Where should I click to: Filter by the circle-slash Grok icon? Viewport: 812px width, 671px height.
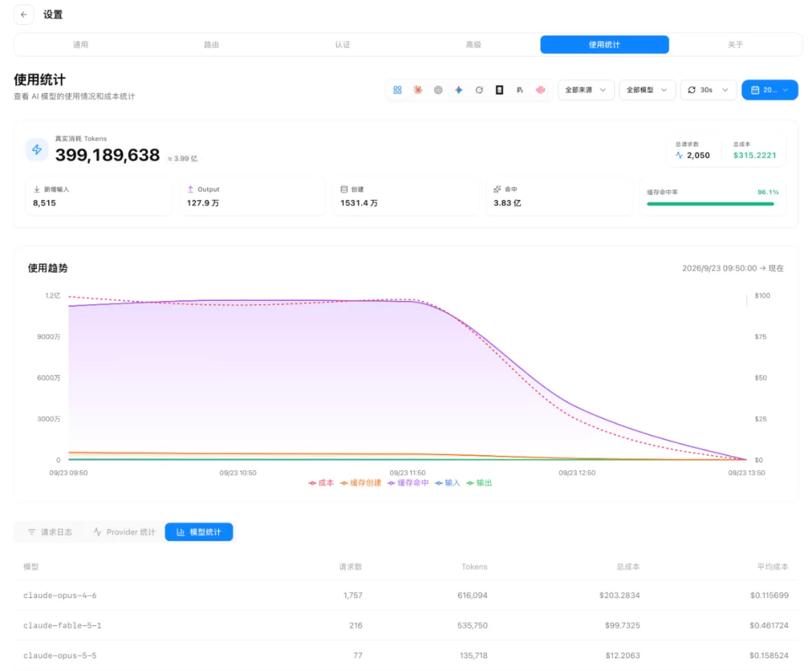coord(479,90)
